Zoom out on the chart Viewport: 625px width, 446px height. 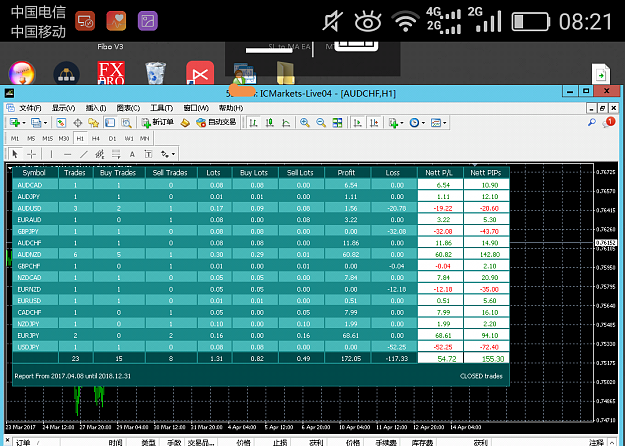click(x=321, y=123)
